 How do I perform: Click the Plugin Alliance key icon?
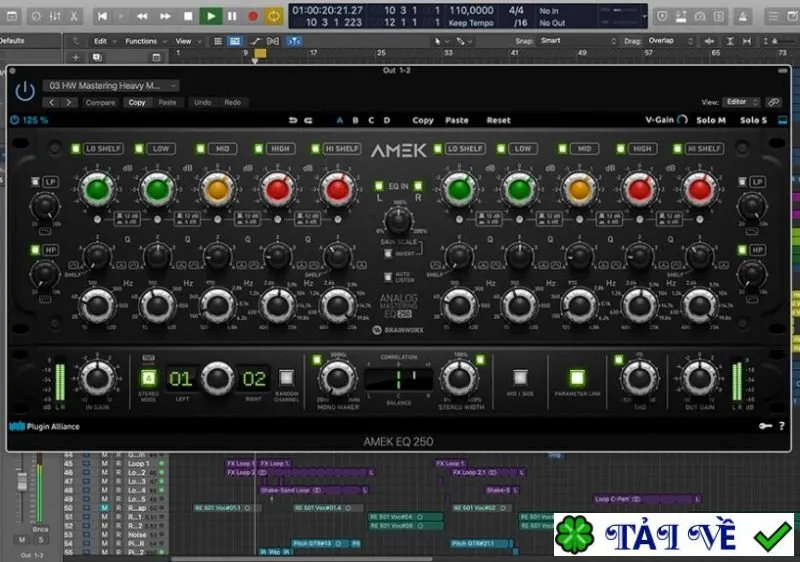click(765, 426)
